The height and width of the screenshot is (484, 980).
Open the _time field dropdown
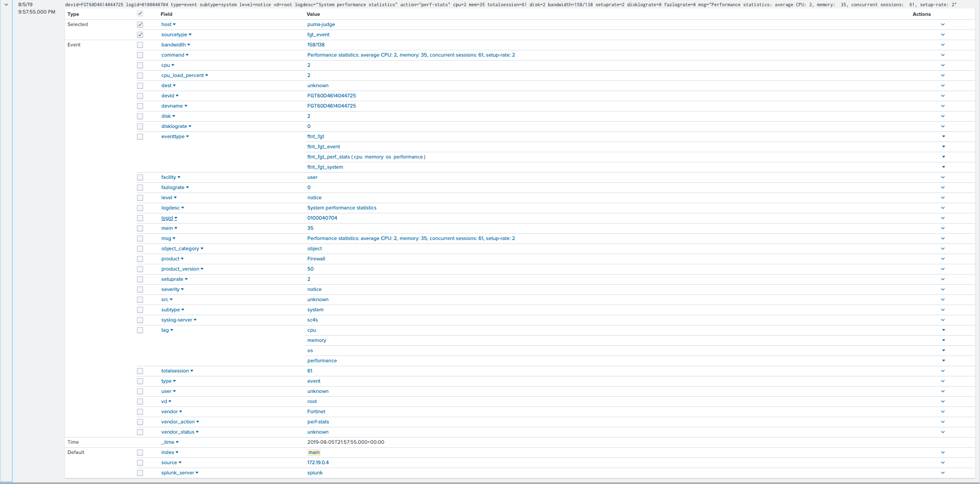(x=170, y=442)
